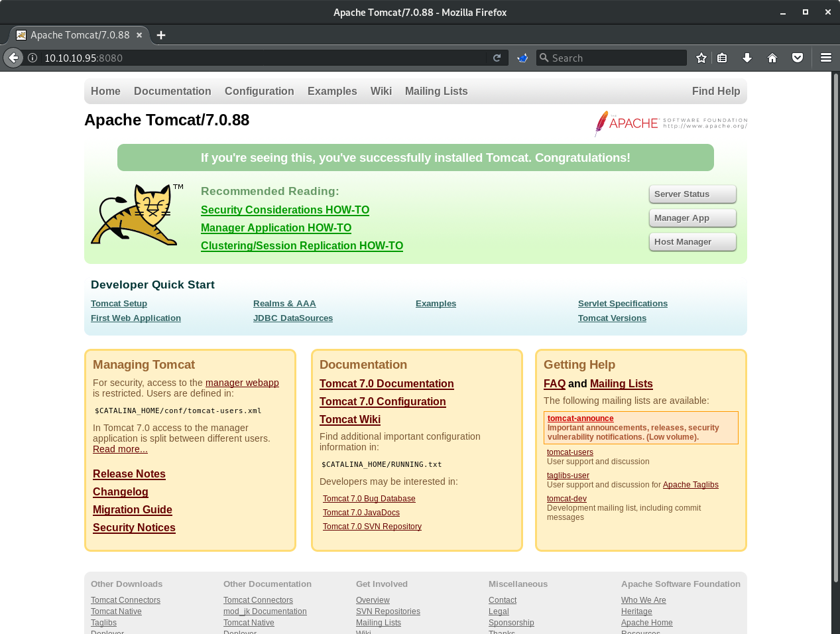
Task: Open tomcat-dev mailing list link
Action: [567, 499]
